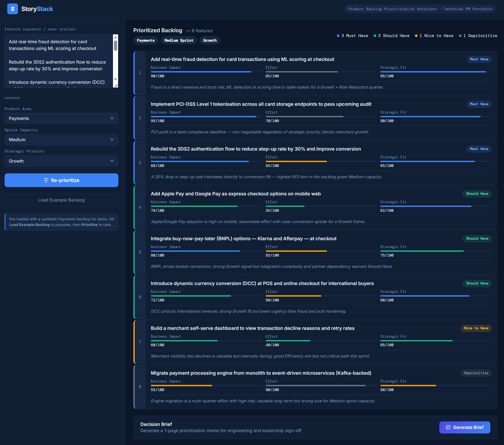Click the BNPL rationale text
This screenshot has width=504, height=445.
coord(272,267)
